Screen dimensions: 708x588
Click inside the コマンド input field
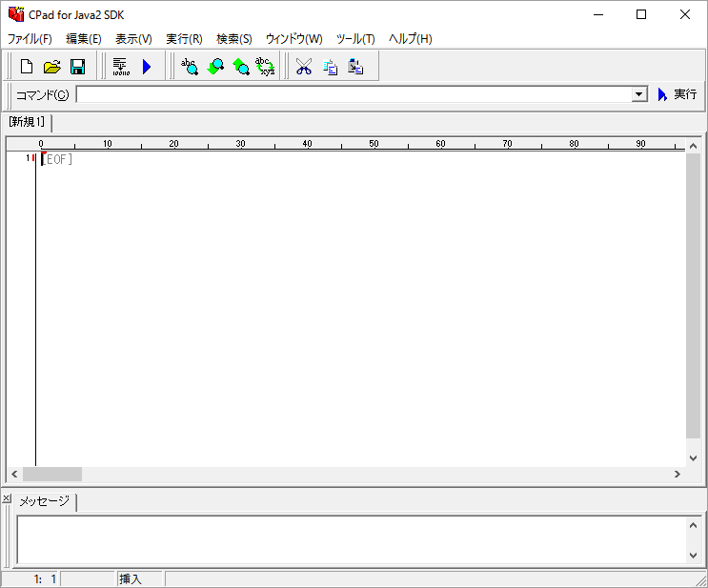pyautogui.click(x=354, y=94)
